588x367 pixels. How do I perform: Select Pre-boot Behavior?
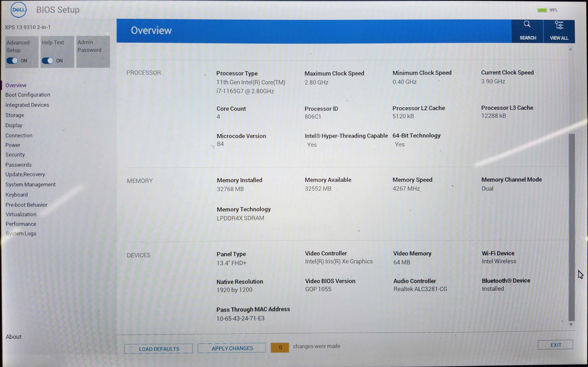(26, 204)
